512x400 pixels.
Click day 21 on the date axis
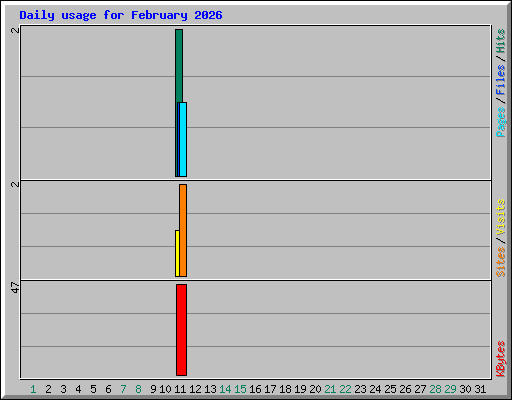pyautogui.click(x=330, y=389)
